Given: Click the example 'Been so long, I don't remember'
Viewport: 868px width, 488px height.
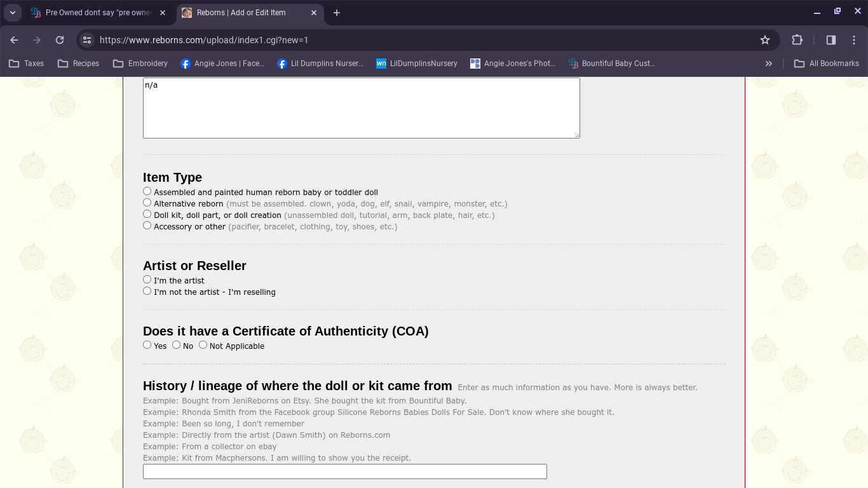Looking at the screenshot, I should [x=224, y=424].
